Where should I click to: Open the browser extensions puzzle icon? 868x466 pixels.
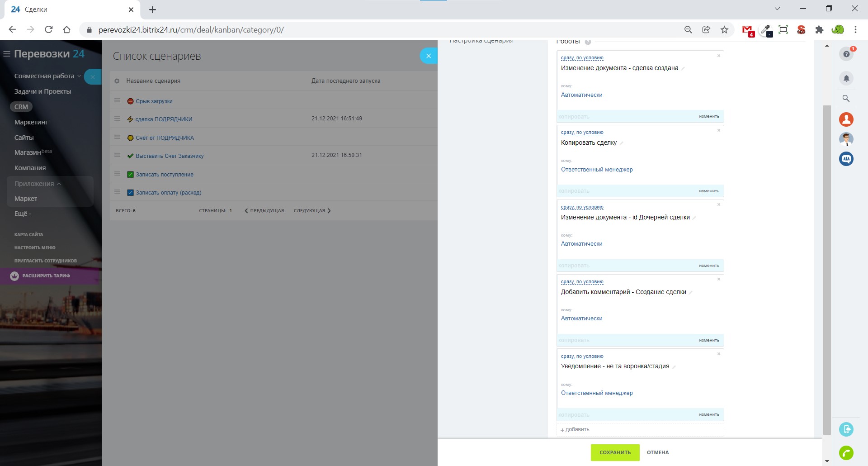819,30
